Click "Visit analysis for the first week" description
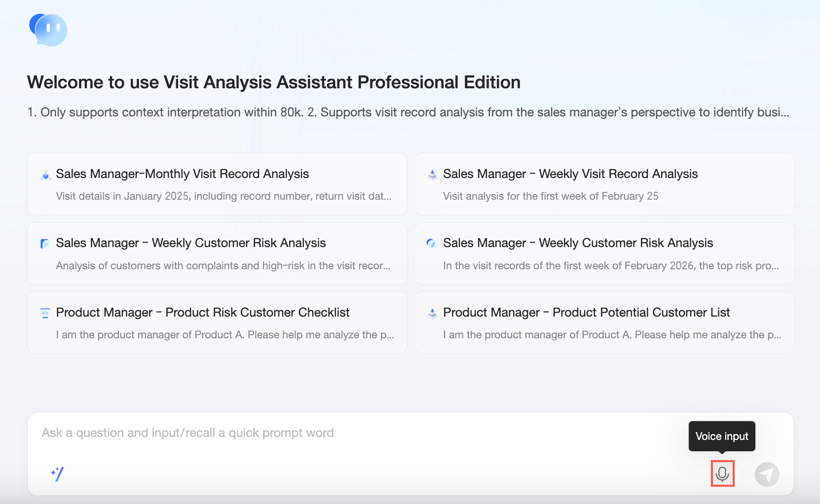Image resolution: width=820 pixels, height=504 pixels. (x=550, y=196)
